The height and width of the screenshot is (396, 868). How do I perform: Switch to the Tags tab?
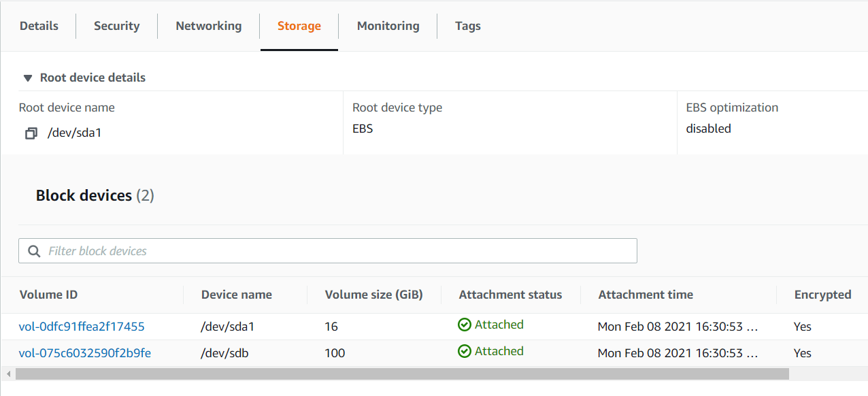pyautogui.click(x=467, y=25)
